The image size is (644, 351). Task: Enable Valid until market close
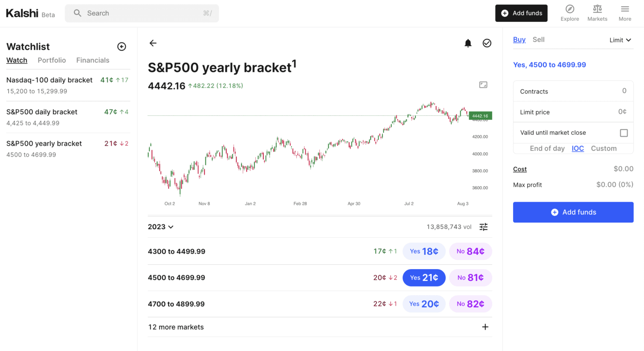[624, 133]
